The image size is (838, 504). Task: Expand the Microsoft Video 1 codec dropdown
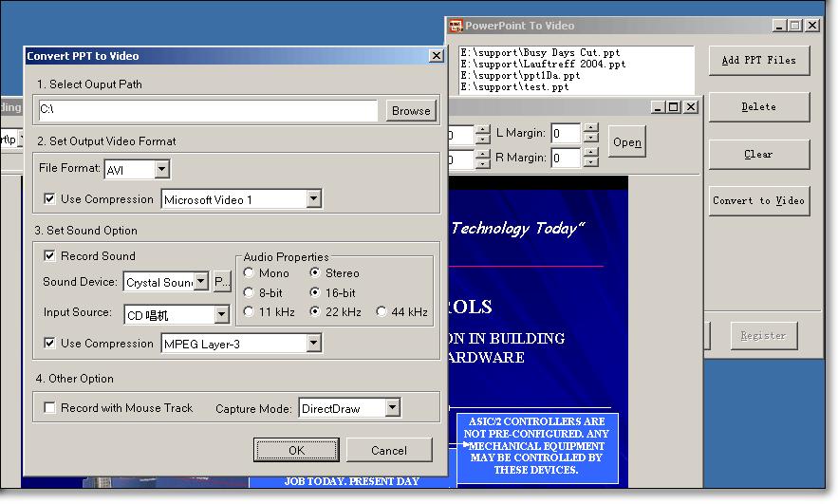click(314, 199)
